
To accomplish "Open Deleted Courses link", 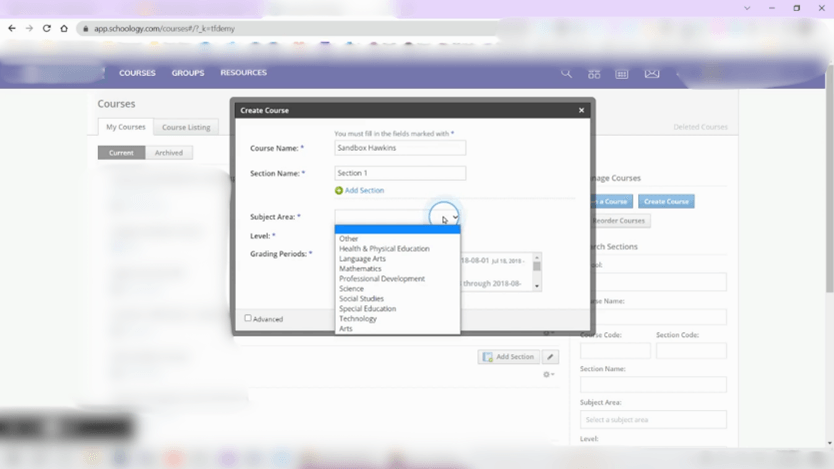I will point(700,127).
